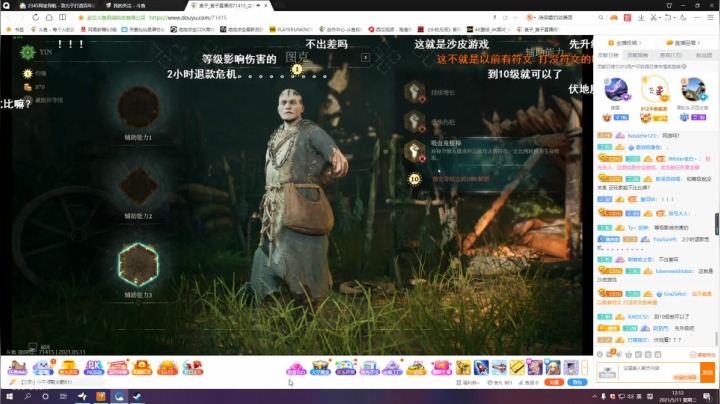
Task: Open the Windows taskbar search icon
Action: pos(28,396)
